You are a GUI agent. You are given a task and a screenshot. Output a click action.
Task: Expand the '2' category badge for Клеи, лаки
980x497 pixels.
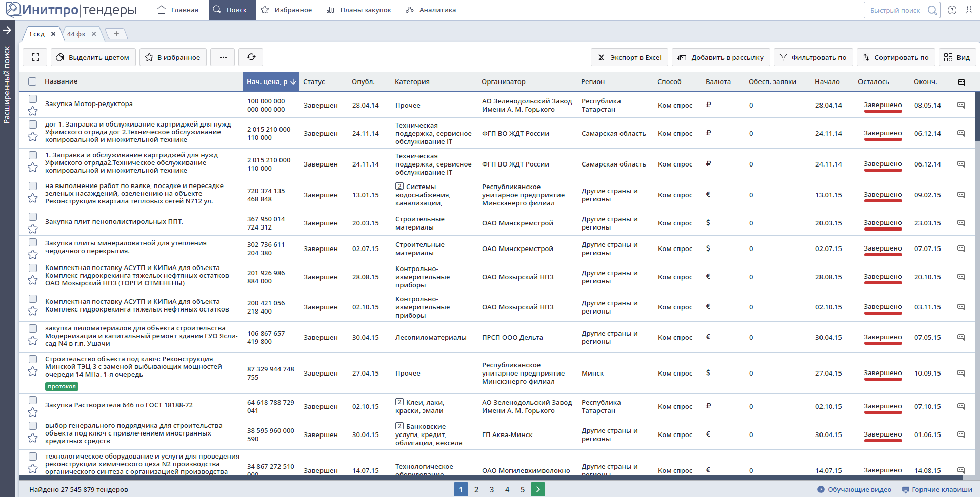click(x=399, y=402)
